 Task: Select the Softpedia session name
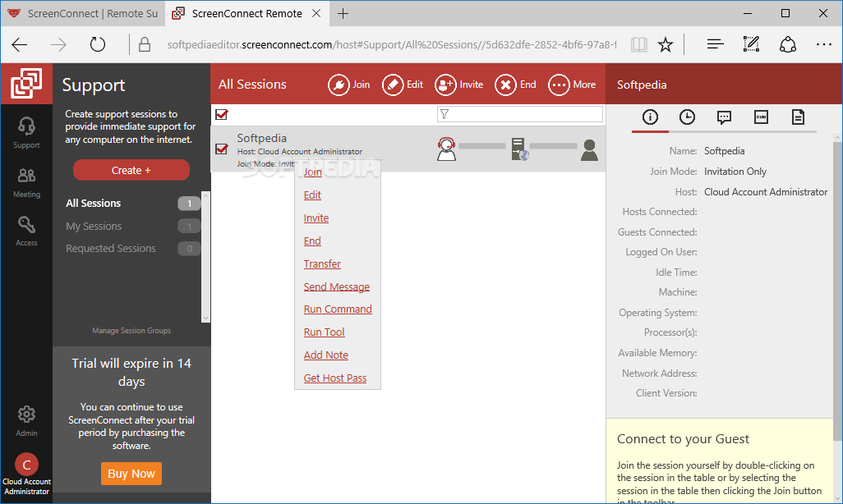pyautogui.click(x=262, y=138)
